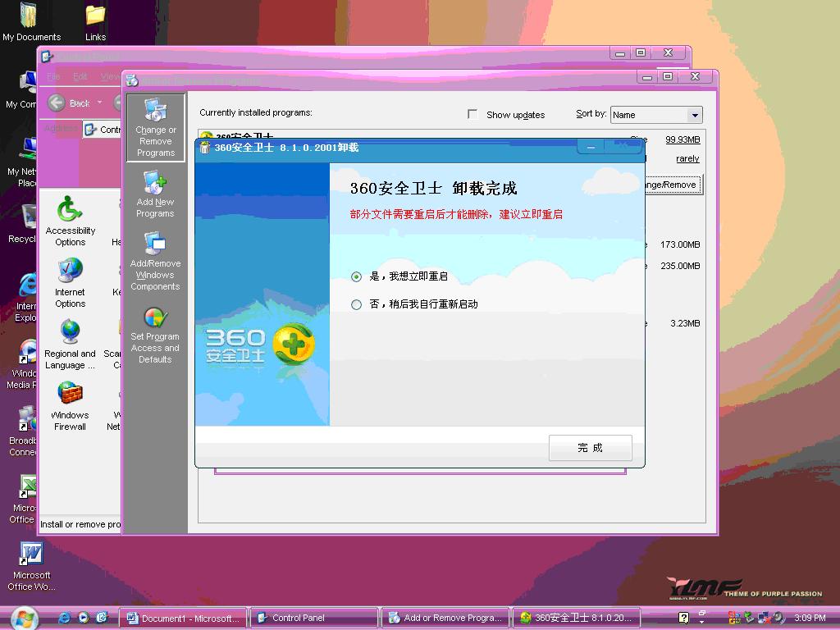Viewport: 840px width, 630px height.
Task: Click the help icon in the taskbar
Action: point(683,618)
